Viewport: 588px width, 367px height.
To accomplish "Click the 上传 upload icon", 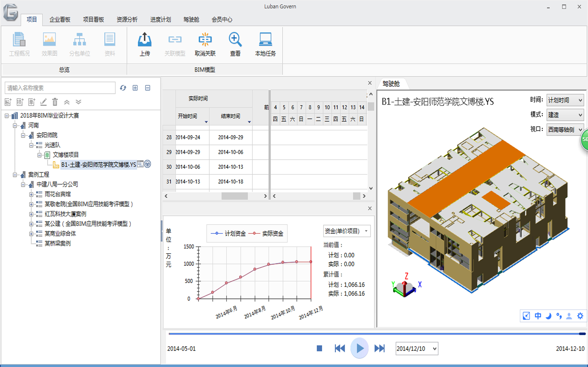I will click(145, 44).
